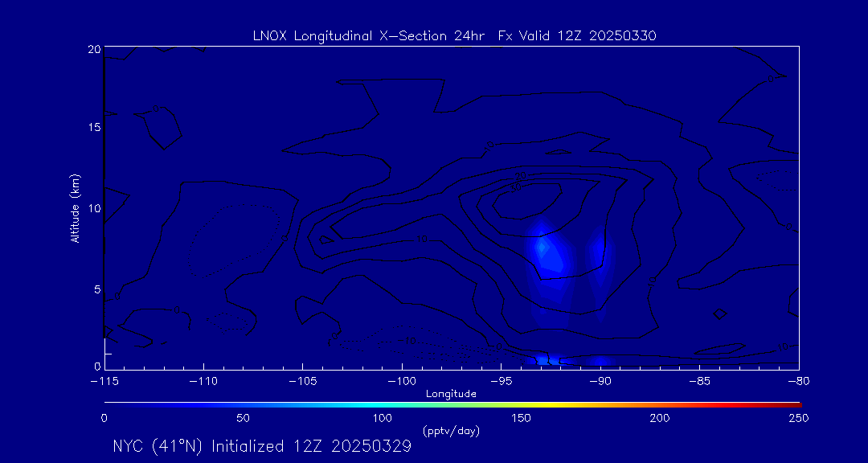The height and width of the screenshot is (463, 868).
Task: Click the -95 longitude tick label
Action: tap(501, 382)
